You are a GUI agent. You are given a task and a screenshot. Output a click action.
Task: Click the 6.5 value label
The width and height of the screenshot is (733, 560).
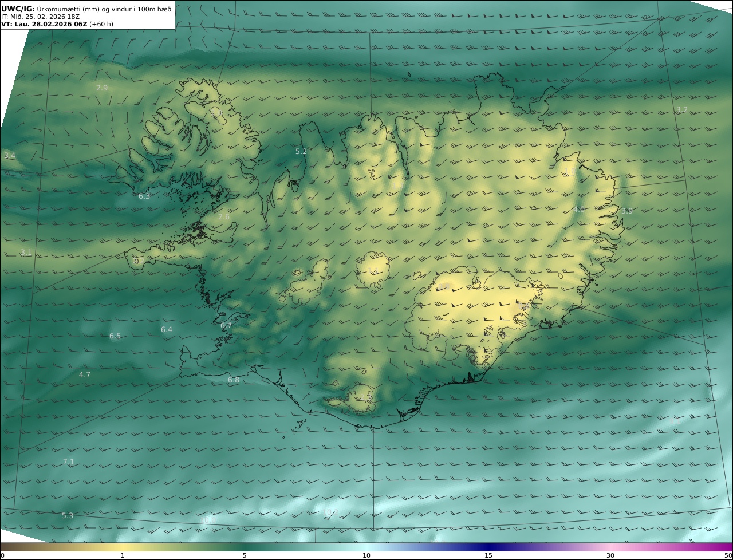coord(115,336)
